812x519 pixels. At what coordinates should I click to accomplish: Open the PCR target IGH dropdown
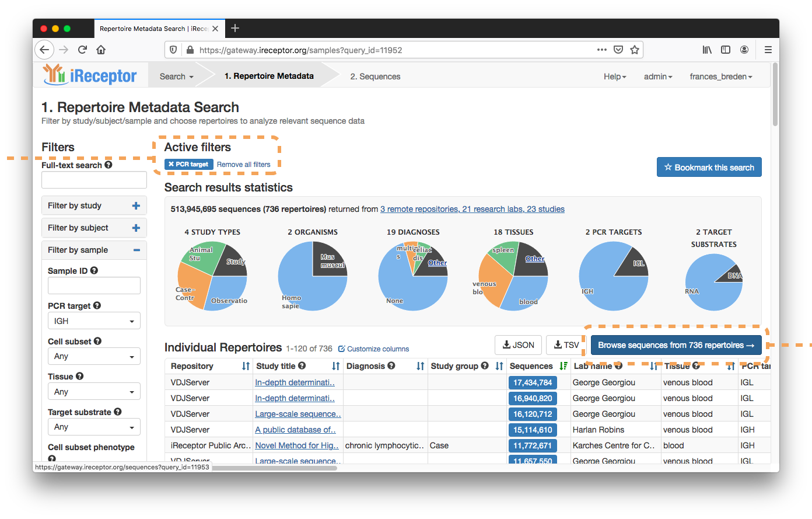[94, 321]
